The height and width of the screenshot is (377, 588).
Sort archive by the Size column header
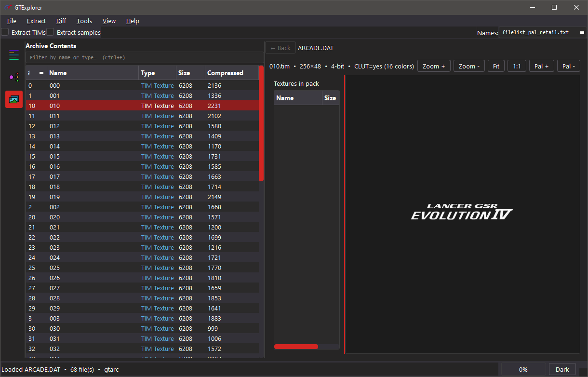point(191,73)
